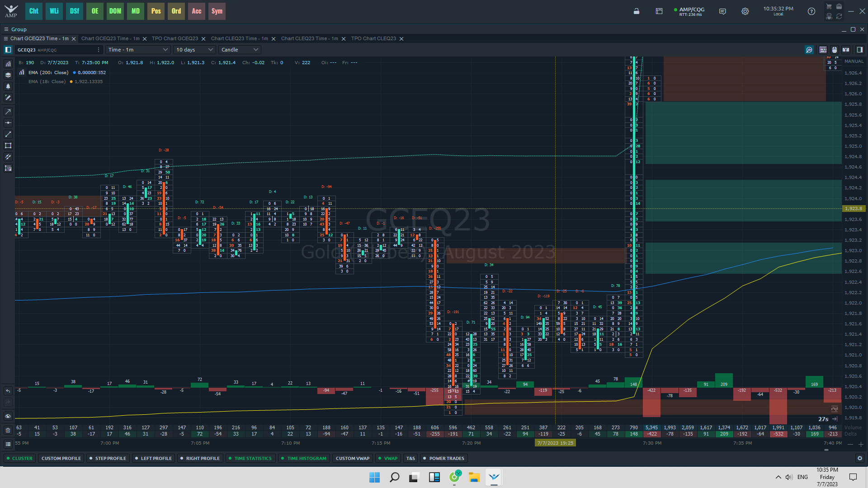Open the shopping cart icon

click(x=829, y=7)
